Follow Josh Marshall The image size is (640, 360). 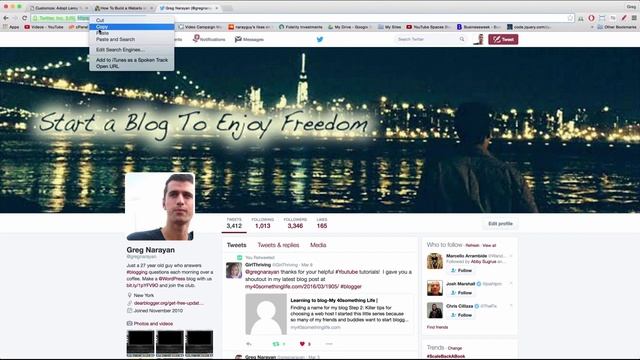point(461,293)
